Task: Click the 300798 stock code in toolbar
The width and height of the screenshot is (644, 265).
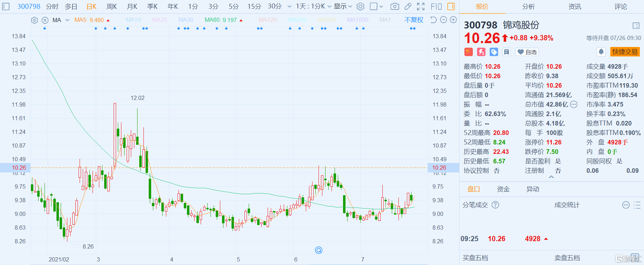Action: pos(29,6)
